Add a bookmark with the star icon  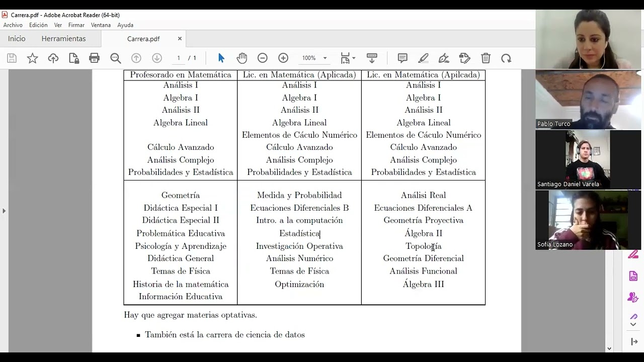[32, 58]
